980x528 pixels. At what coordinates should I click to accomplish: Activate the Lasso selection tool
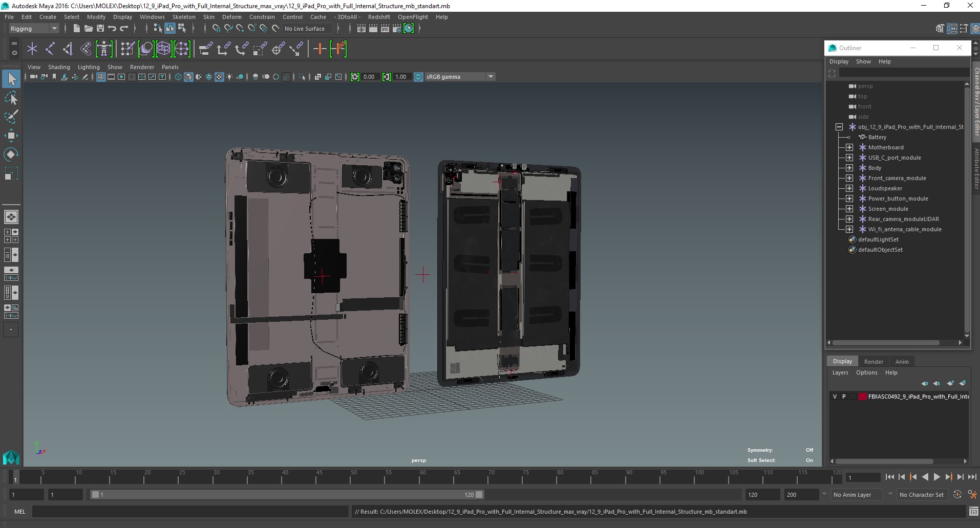11,98
